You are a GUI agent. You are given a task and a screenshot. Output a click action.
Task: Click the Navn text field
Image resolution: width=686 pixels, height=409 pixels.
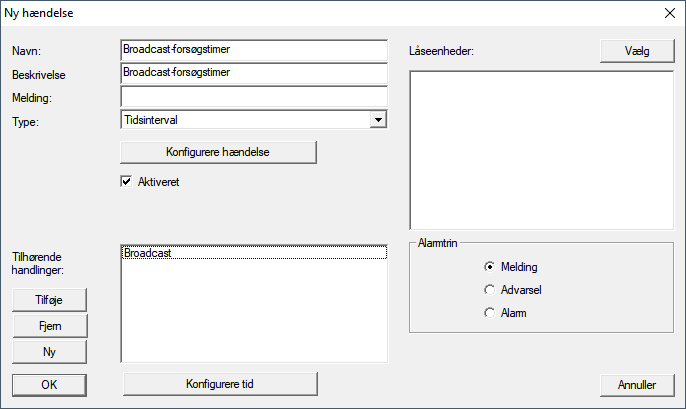252,50
